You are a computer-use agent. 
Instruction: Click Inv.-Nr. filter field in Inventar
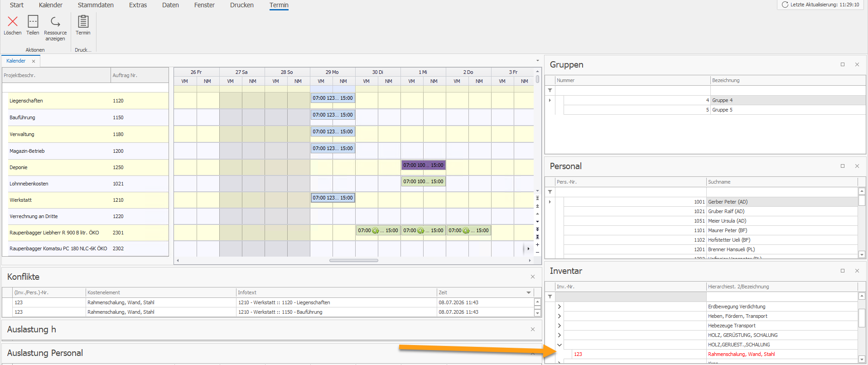tap(631, 297)
